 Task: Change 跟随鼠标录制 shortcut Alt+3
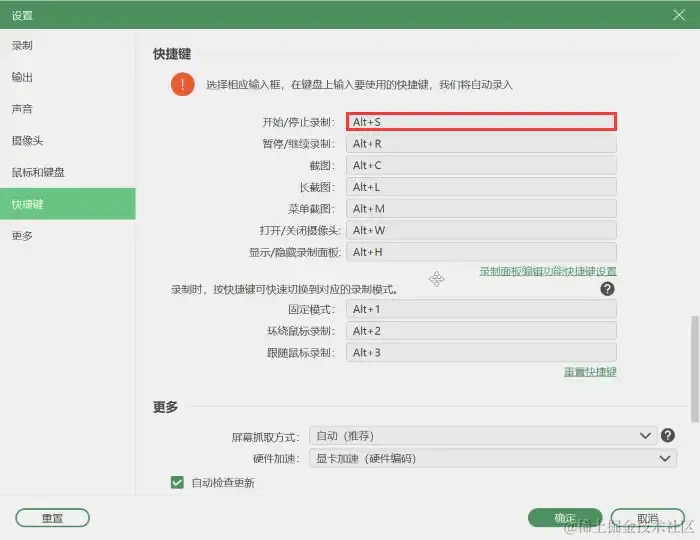(481, 353)
